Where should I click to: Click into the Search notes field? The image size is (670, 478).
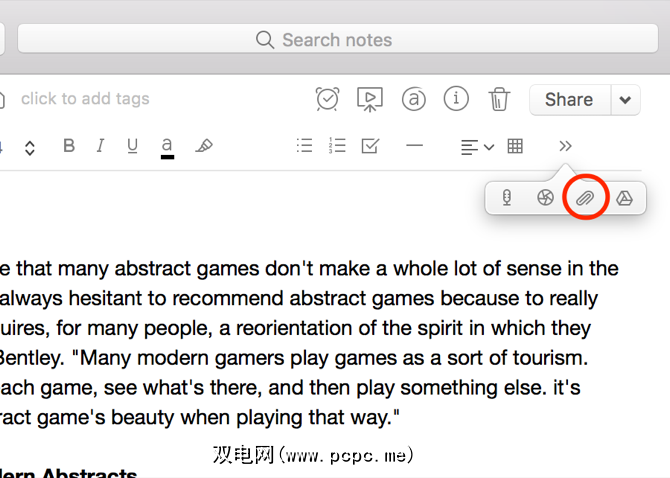click(336, 40)
